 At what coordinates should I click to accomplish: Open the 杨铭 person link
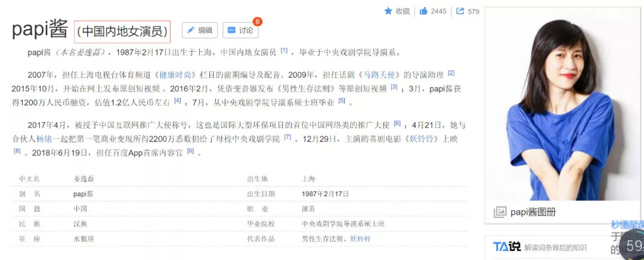tap(43, 138)
